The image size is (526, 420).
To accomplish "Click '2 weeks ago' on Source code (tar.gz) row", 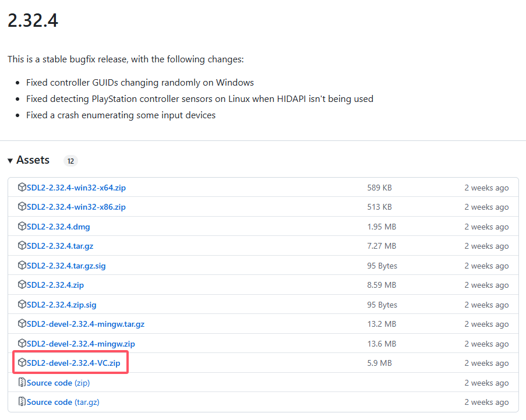I will (486, 402).
